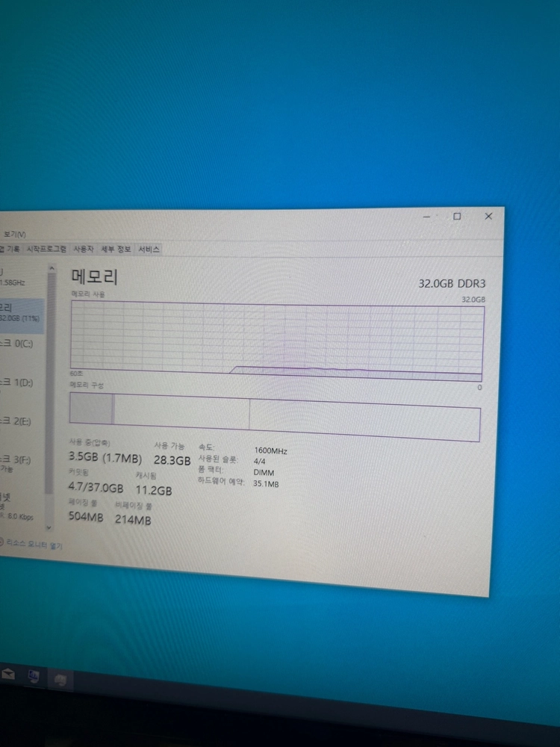This screenshot has height=747, width=560.
Task: Click the blue monitor icon on the taskbar
Action: (x=34, y=677)
